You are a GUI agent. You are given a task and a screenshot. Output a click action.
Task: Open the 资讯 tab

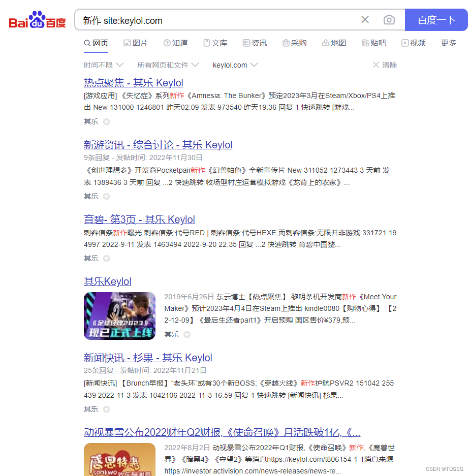click(255, 43)
